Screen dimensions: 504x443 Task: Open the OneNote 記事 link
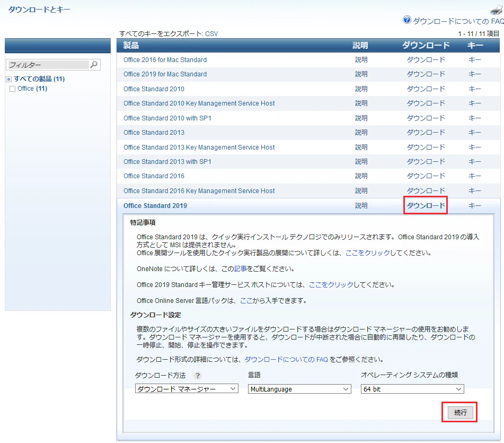pos(240,268)
